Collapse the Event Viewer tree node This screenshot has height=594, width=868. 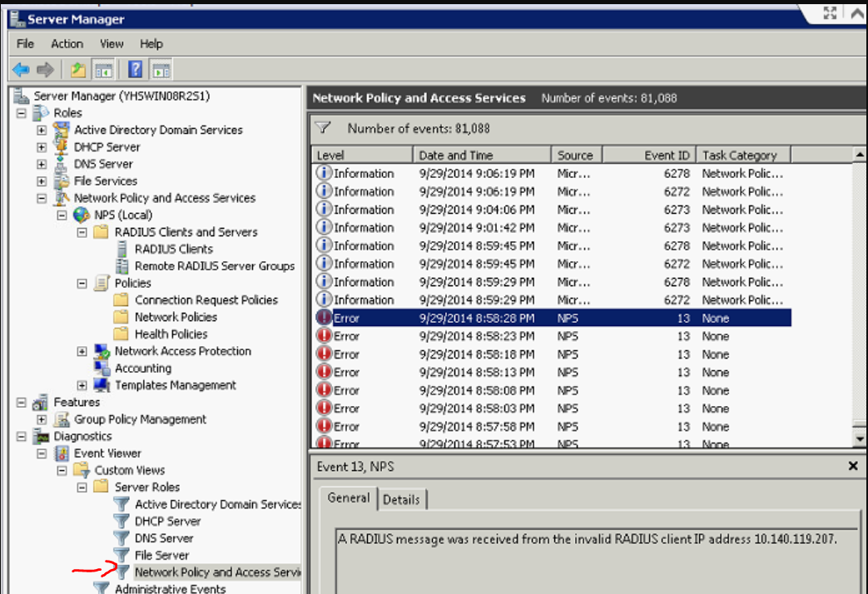42,453
